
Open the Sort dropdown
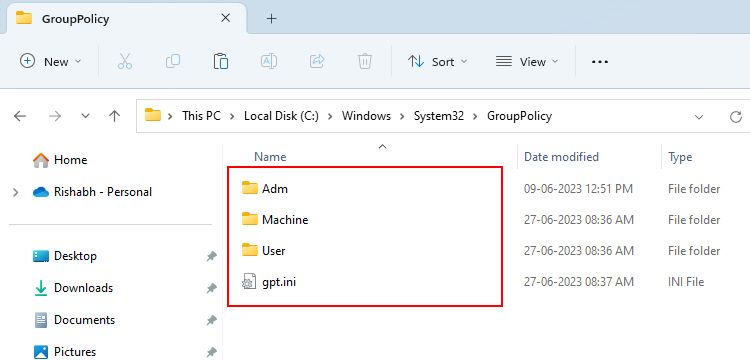(438, 62)
